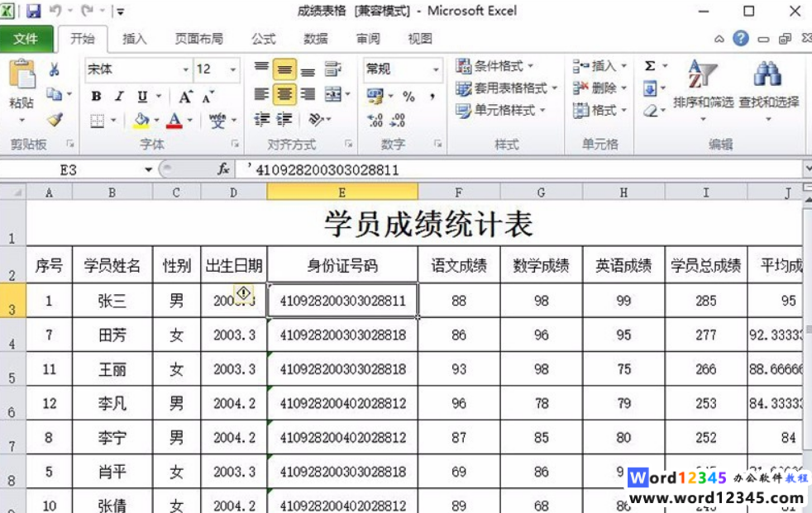Click the Increase Indent icon
812x513 pixels.
click(284, 120)
